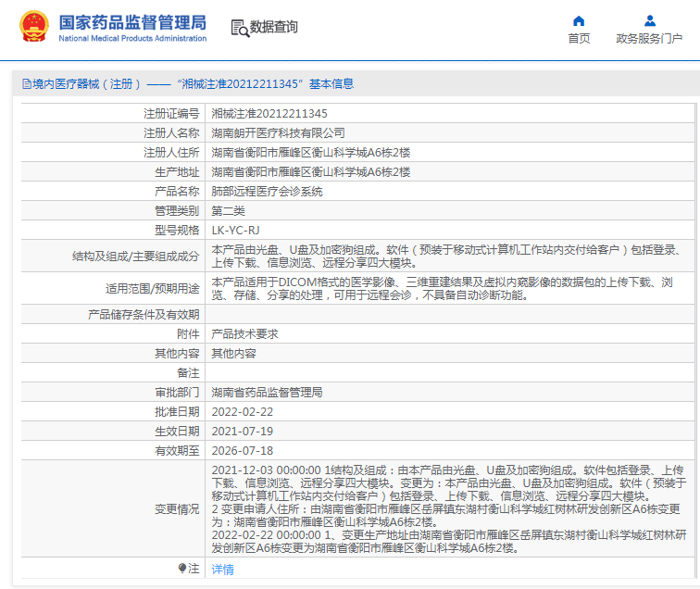Click the 首页 home icon
This screenshot has height=589, width=700.
pos(579,20)
